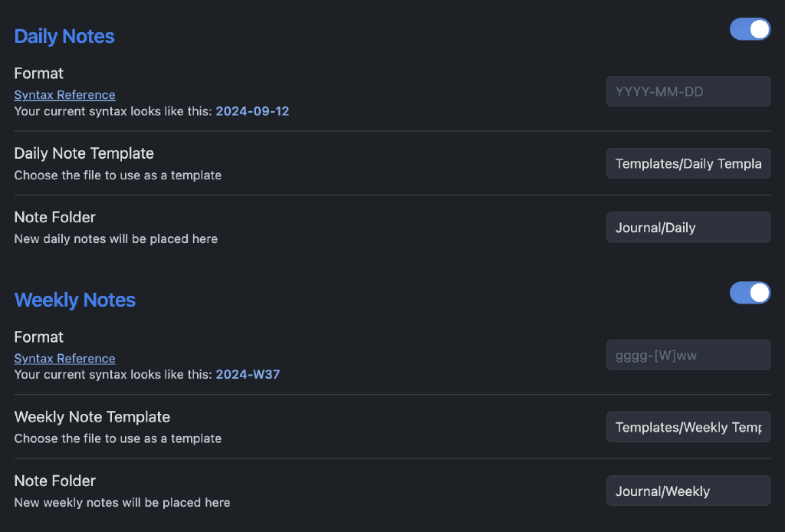This screenshot has height=532, width=785.
Task: Disable the Weekly Notes toggle
Action: (x=750, y=292)
